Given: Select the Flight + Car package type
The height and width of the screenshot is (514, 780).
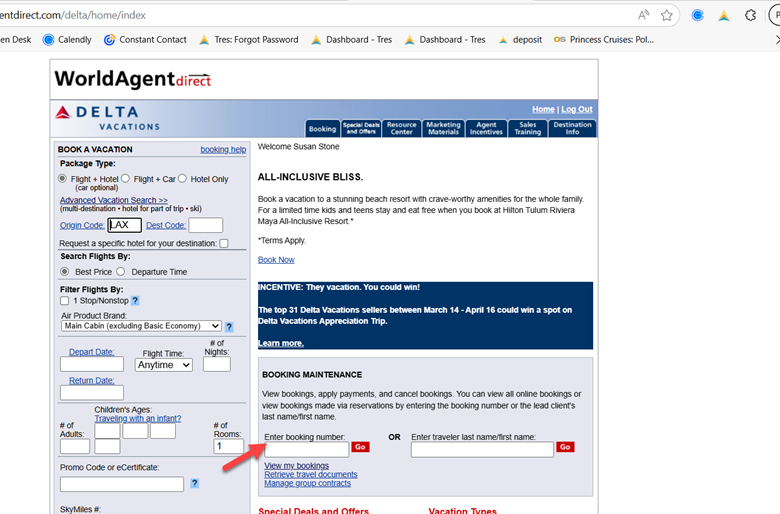Looking at the screenshot, I should click(125, 178).
